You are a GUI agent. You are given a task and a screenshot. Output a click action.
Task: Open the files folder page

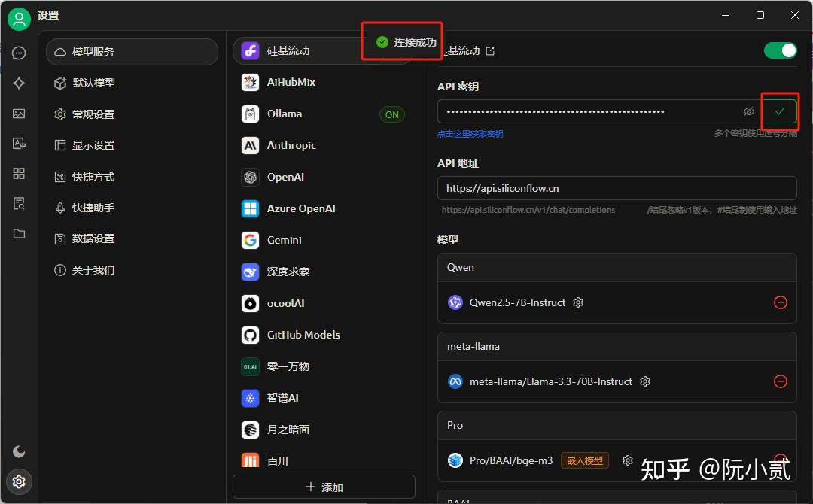[19, 233]
